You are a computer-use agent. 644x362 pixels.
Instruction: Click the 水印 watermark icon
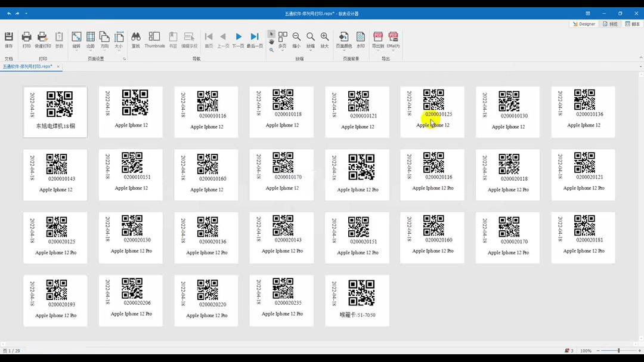(x=361, y=37)
